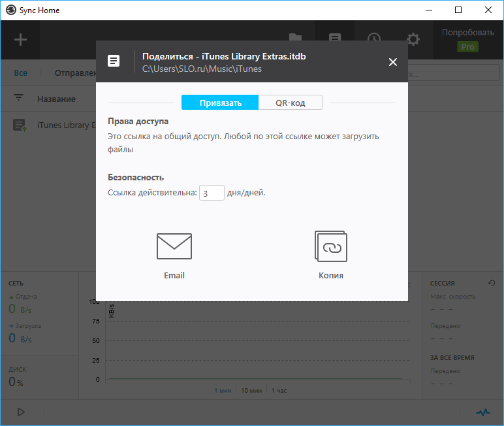The height and width of the screenshot is (426, 504).
Task: Click the Копия copy link icon
Action: [331, 246]
